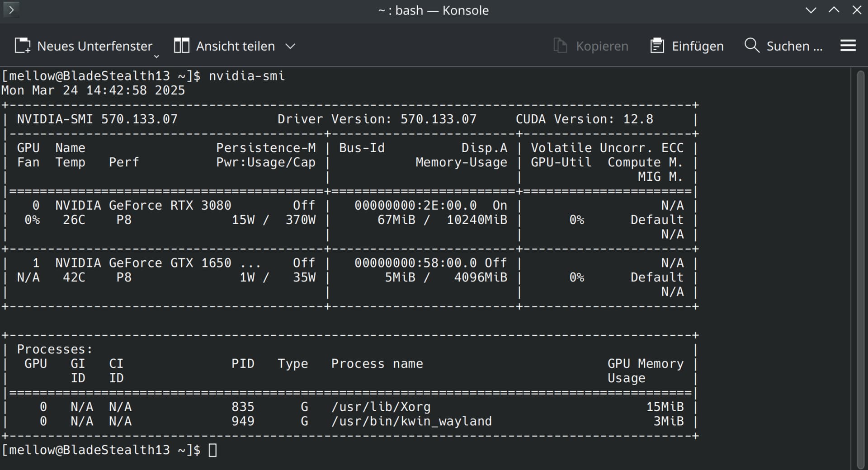Click the timestamp "Mon Mar 24 14:42:58 2025"

pos(93,90)
